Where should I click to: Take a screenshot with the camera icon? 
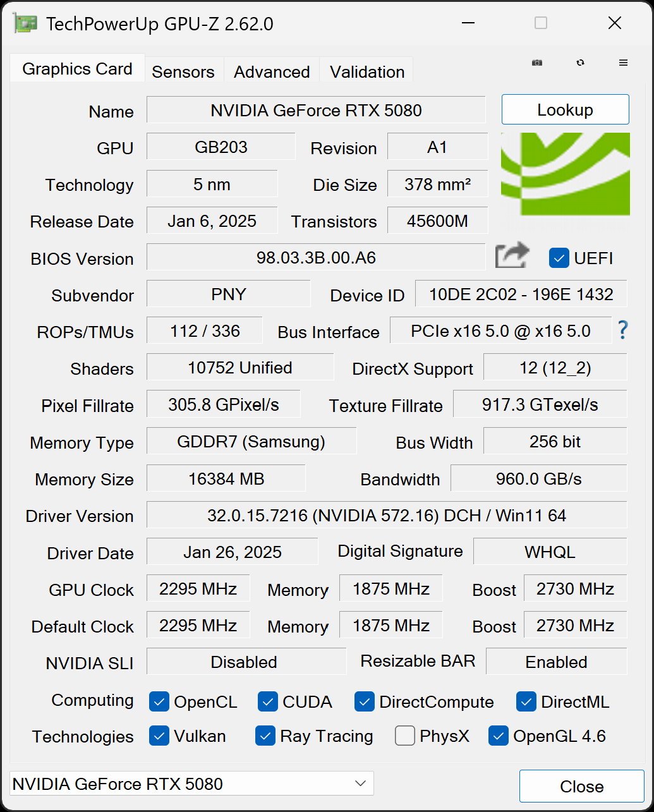point(537,63)
